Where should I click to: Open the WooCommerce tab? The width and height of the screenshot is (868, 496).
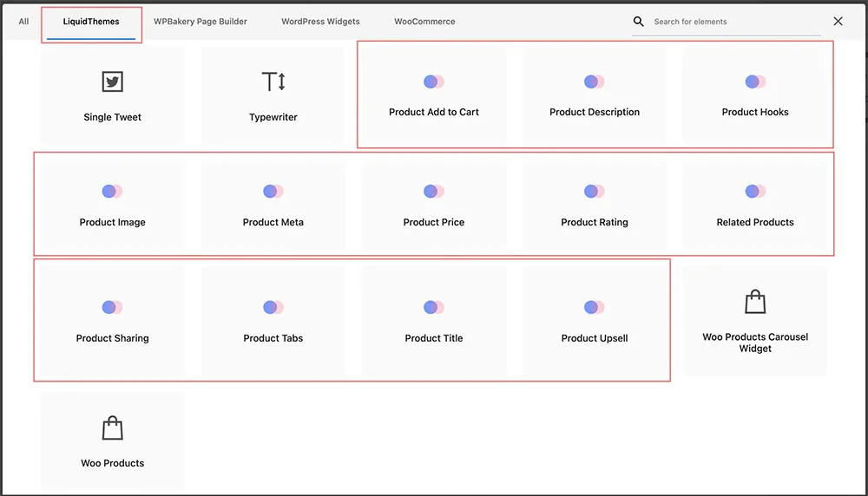click(x=424, y=22)
